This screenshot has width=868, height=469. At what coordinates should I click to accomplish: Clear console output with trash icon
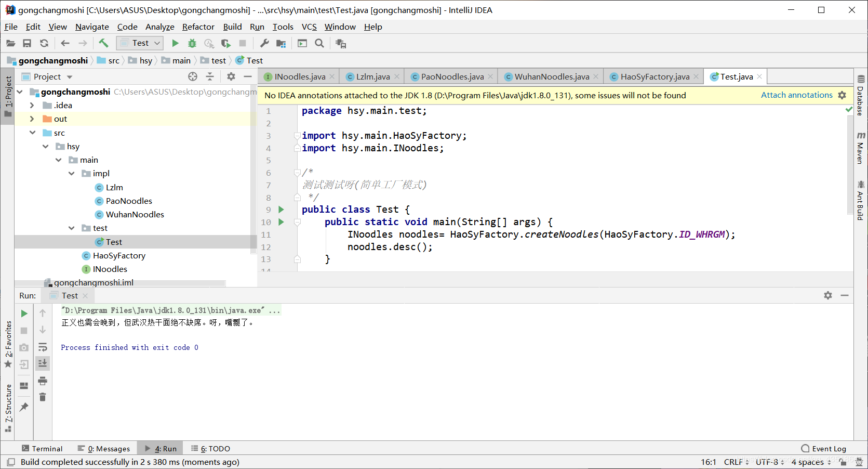pos(43,397)
